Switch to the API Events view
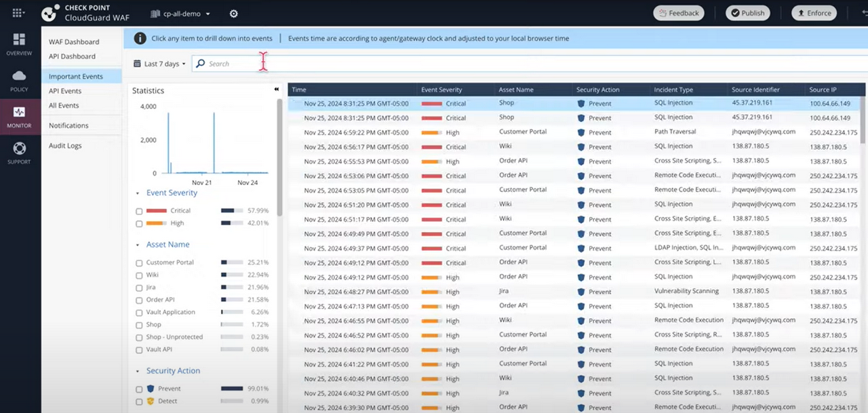This screenshot has height=413, width=868. coord(64,90)
